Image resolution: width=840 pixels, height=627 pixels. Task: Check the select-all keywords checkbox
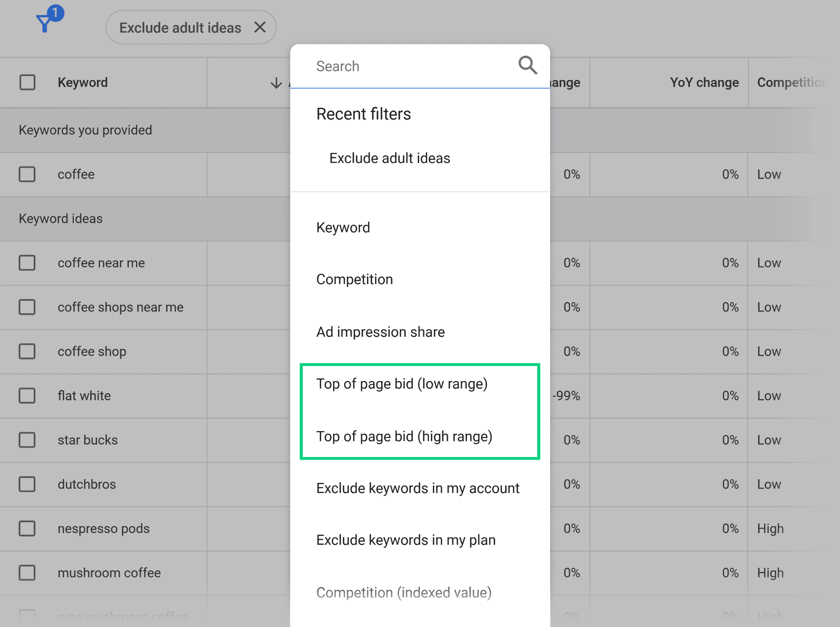pyautogui.click(x=27, y=82)
